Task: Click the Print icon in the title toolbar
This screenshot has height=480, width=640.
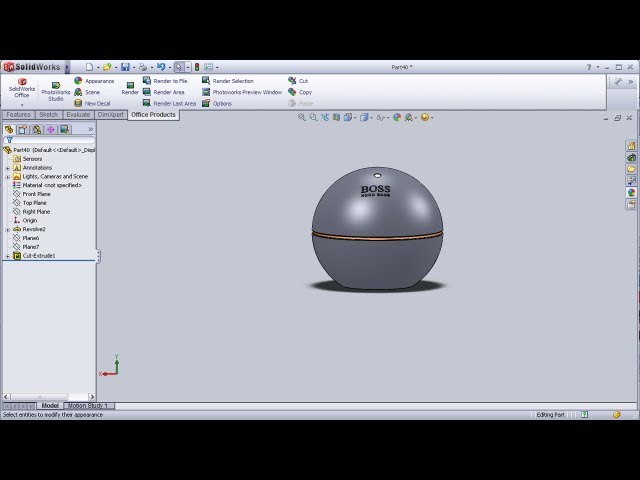Action: point(142,67)
